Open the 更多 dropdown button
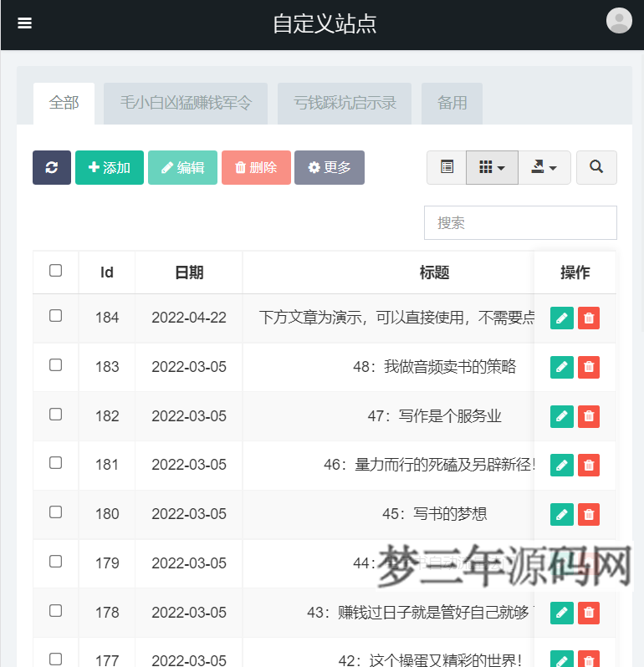The image size is (644, 667). point(330,168)
